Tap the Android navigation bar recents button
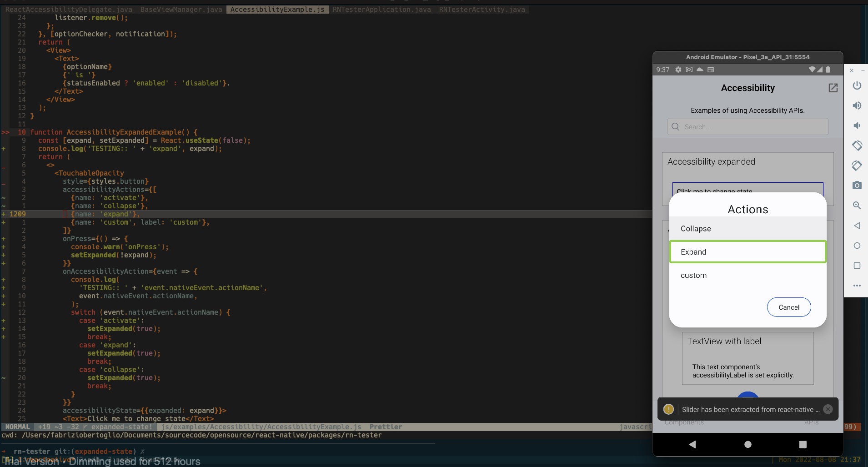The height and width of the screenshot is (467, 868). (803, 444)
